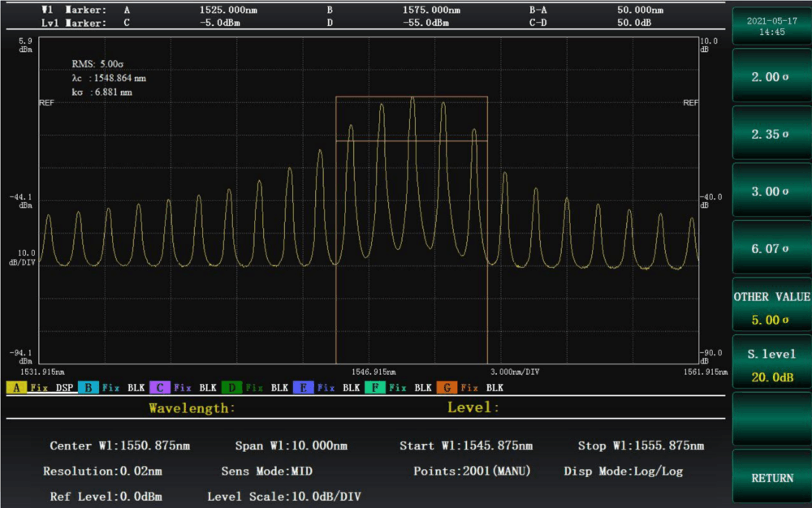Screen dimensions: 812x508
Task: Click the date and time display
Action: [x=771, y=26]
